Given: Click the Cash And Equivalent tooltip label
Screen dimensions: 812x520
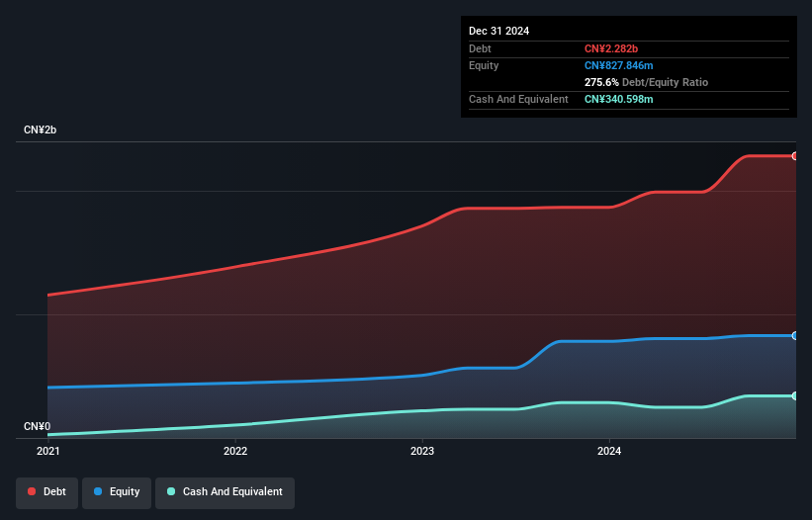Looking at the screenshot, I should tap(518, 99).
